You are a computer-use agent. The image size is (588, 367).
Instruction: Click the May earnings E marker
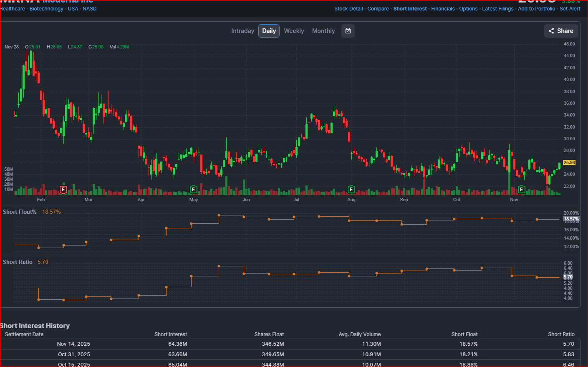coord(193,190)
